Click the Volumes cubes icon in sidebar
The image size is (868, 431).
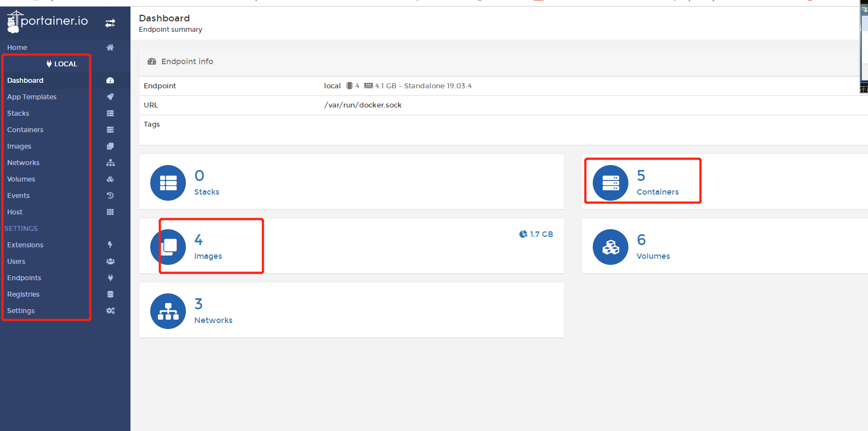click(x=110, y=179)
